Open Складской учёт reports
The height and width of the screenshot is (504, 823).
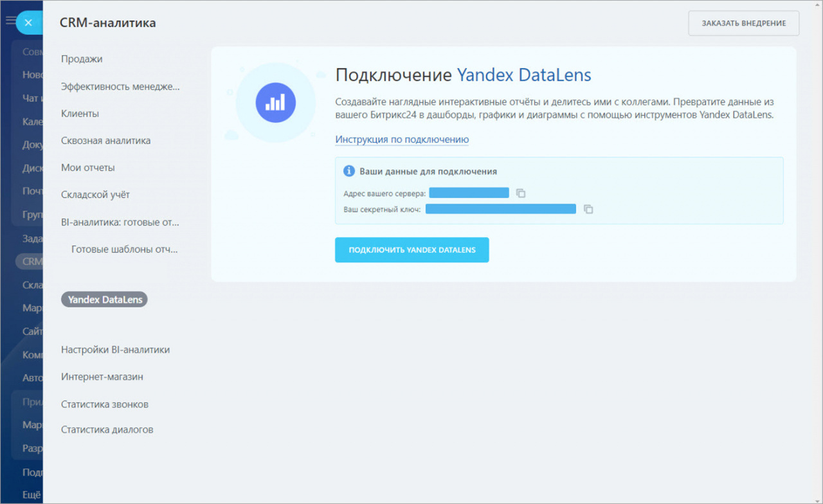[95, 194]
